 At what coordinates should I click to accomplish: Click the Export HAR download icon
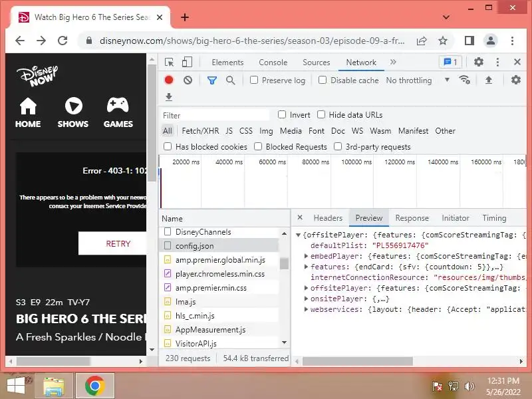tap(169, 97)
